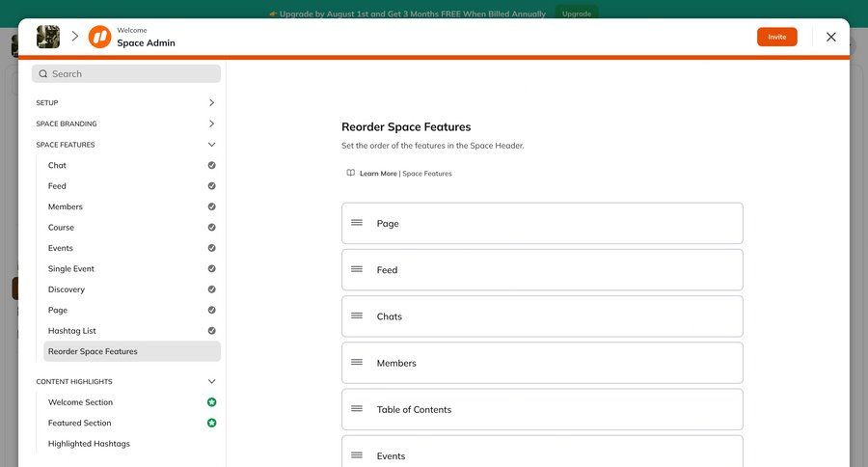Click the Setup section heading

click(47, 102)
